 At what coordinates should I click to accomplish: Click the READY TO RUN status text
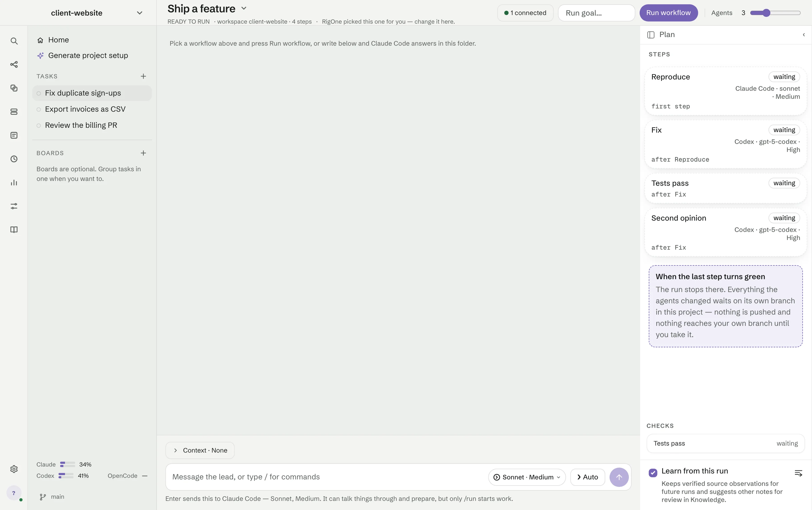[x=189, y=21]
